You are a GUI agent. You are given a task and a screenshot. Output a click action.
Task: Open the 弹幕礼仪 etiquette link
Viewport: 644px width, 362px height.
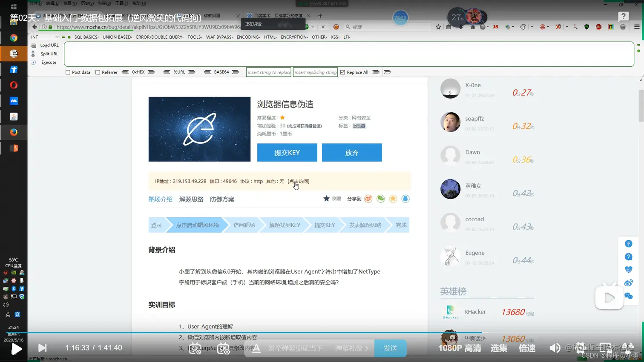pos(352,348)
